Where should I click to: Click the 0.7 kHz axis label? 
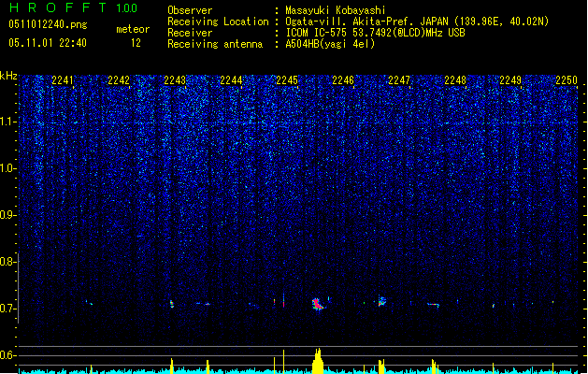click(x=7, y=309)
